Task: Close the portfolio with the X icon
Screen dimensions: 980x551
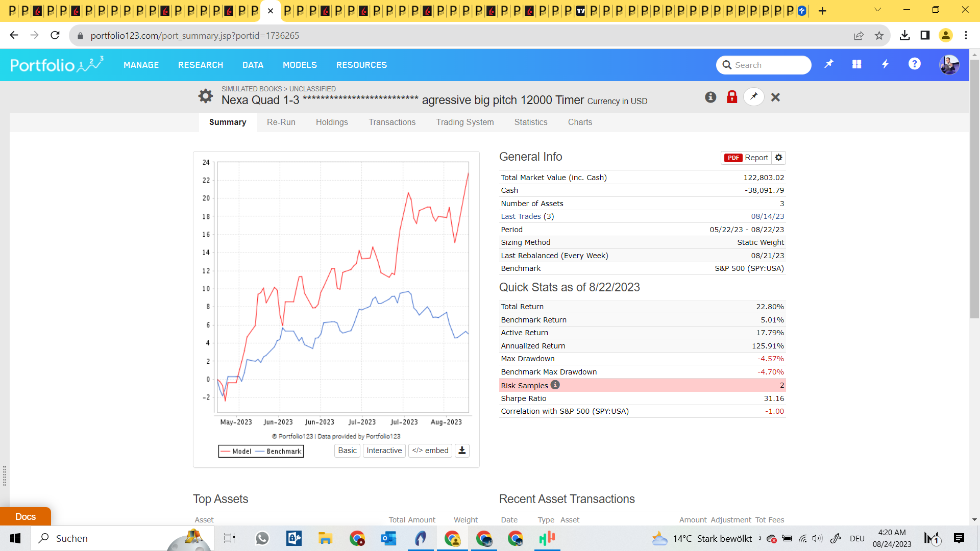Action: [x=775, y=97]
